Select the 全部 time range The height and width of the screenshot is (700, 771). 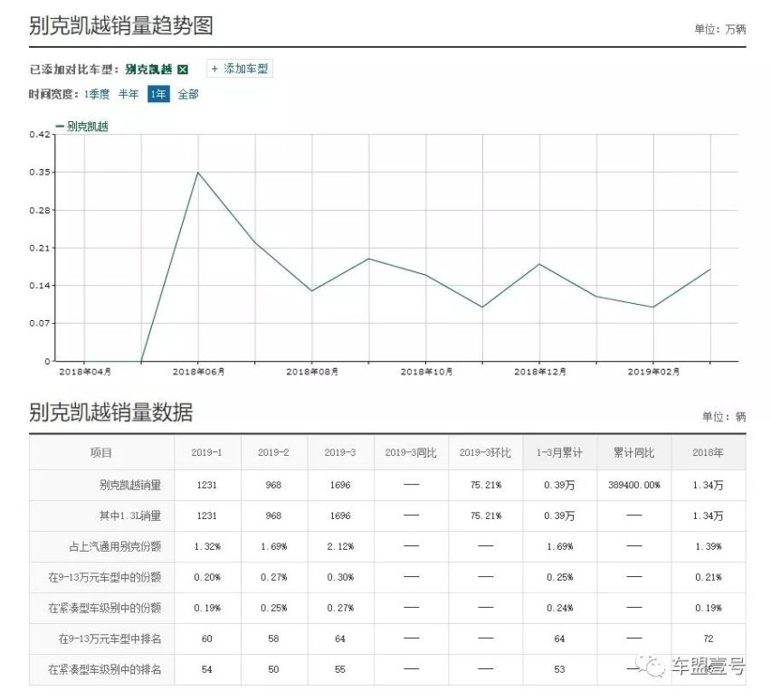tap(188, 94)
